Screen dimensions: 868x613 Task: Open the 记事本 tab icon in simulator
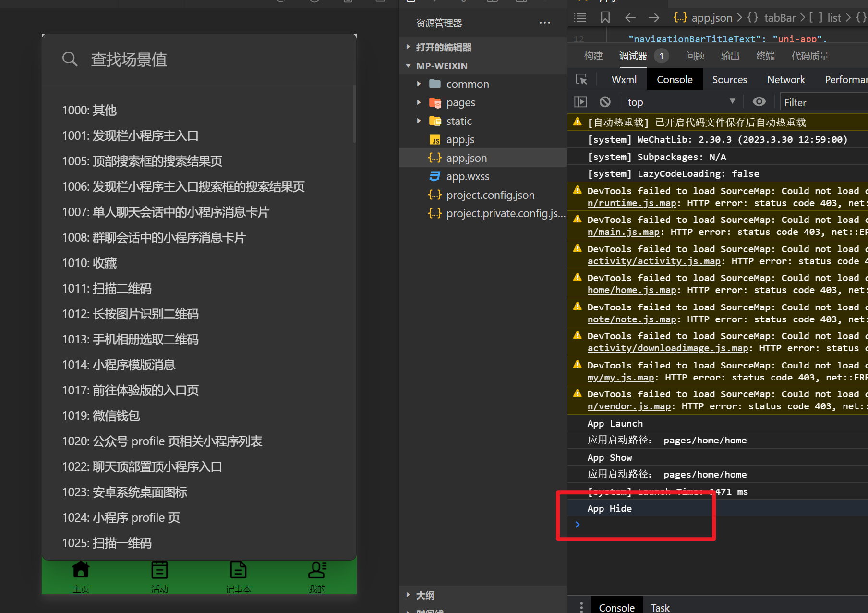[x=238, y=570]
